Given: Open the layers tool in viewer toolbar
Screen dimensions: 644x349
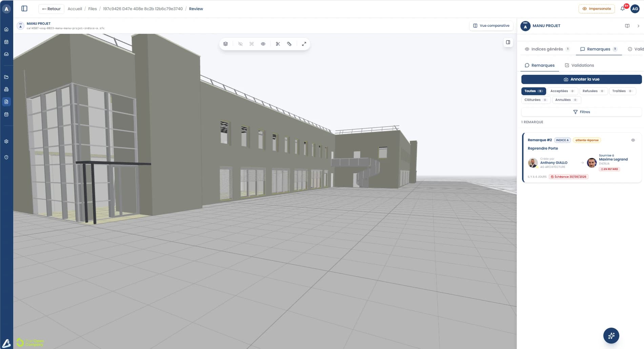Looking at the screenshot, I should pos(225,44).
